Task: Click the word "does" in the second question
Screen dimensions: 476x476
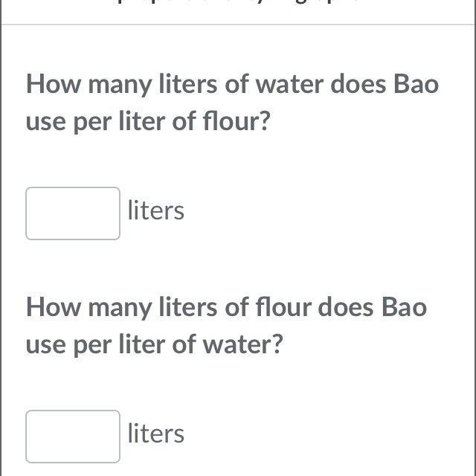Action: click(347, 307)
